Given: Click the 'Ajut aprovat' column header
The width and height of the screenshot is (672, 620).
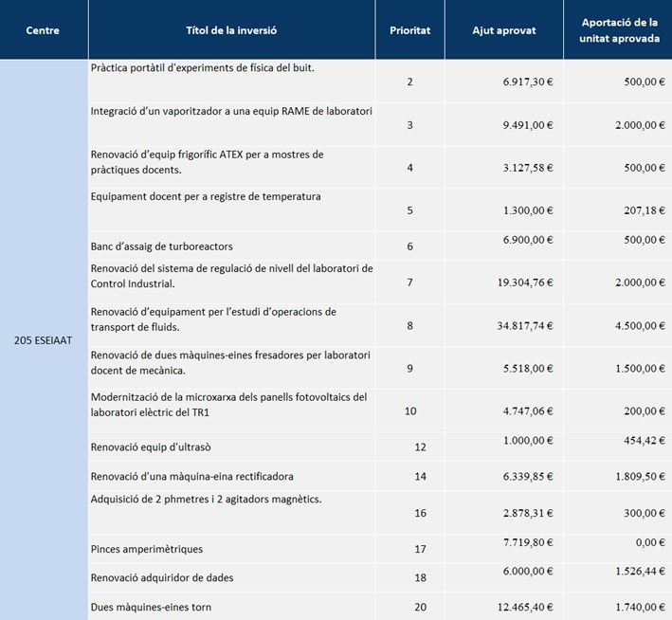Looking at the screenshot, I should (x=503, y=30).
